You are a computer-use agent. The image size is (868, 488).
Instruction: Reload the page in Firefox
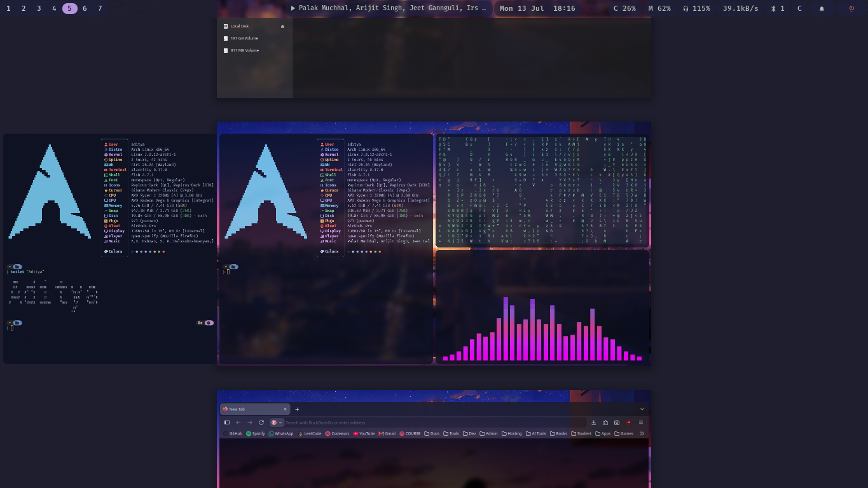pyautogui.click(x=261, y=422)
